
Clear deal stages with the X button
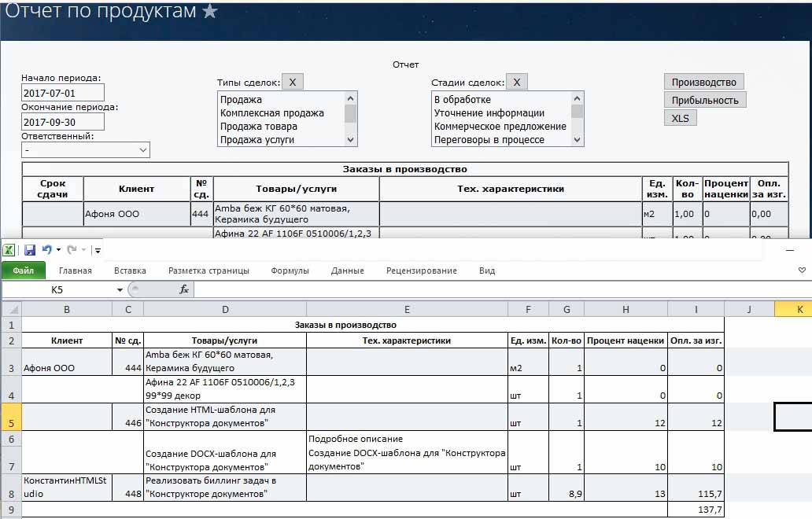pyautogui.click(x=517, y=82)
